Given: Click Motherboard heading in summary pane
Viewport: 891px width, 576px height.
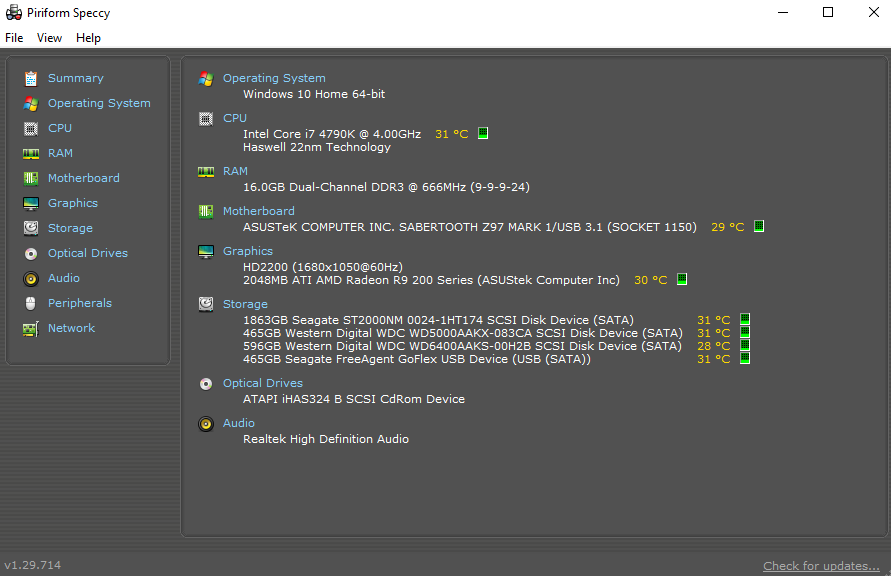Looking at the screenshot, I should pos(259,211).
